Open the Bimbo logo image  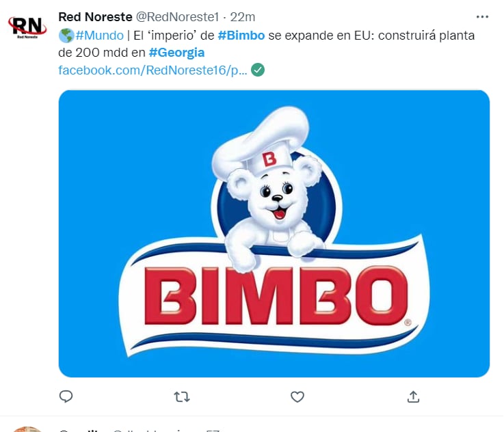click(274, 234)
